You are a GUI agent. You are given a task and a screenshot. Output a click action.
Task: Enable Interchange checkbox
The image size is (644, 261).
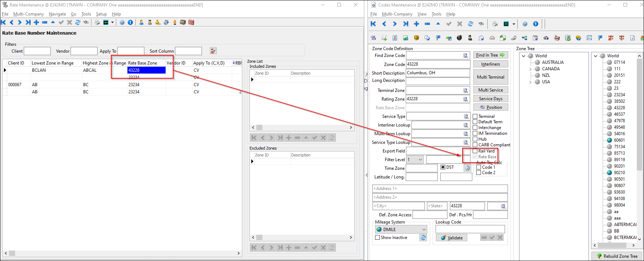click(475, 128)
